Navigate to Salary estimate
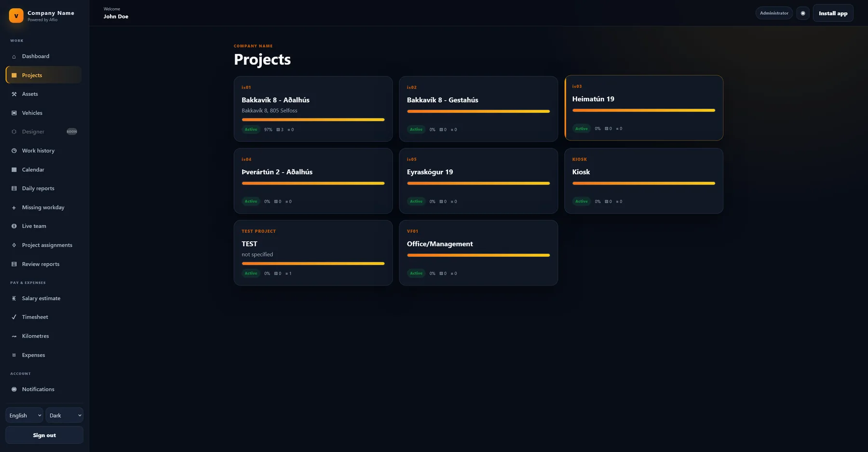Image resolution: width=868 pixels, height=452 pixels. (43, 299)
